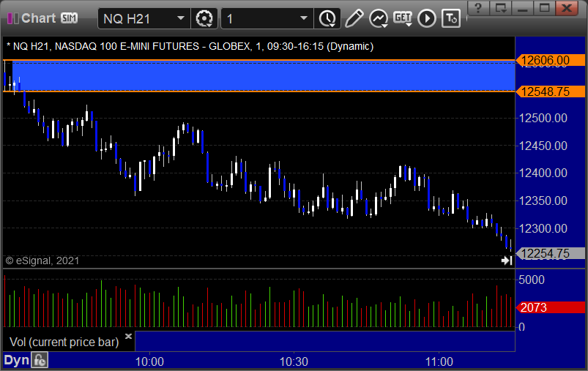588x371 pixels.
Task: Expand the interval dropdown arrow
Action: point(304,18)
